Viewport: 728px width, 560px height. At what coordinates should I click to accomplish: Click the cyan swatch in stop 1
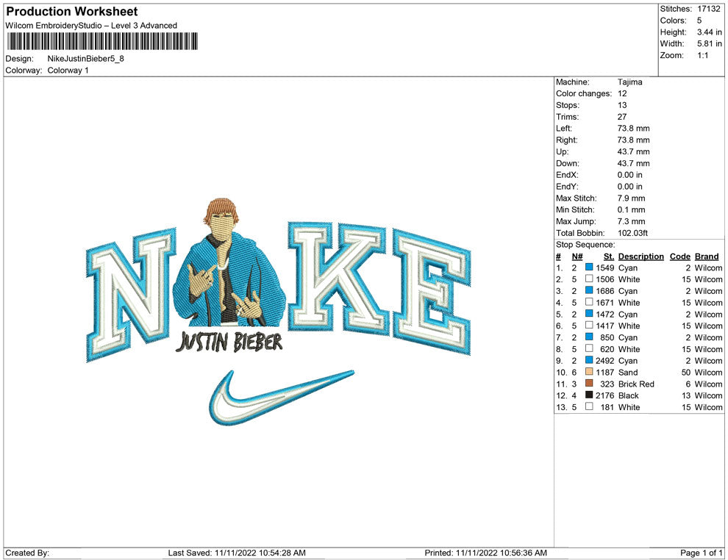point(589,268)
